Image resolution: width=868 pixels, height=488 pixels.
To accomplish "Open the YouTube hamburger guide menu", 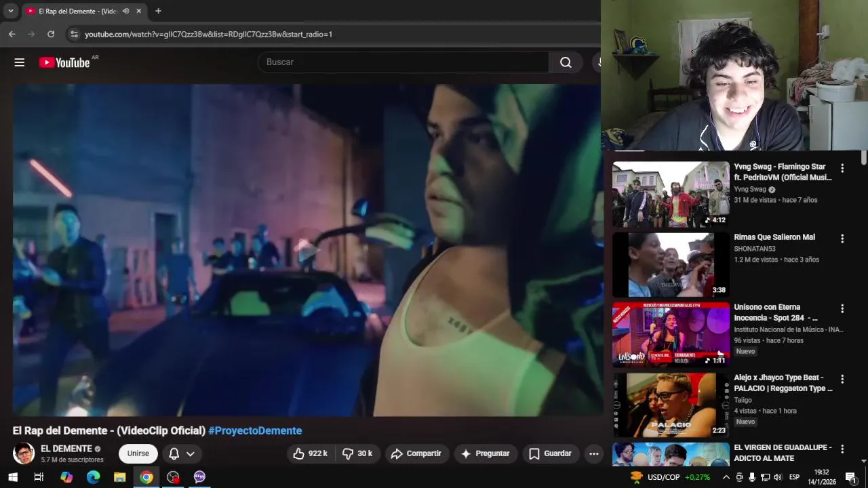I will pos(19,62).
